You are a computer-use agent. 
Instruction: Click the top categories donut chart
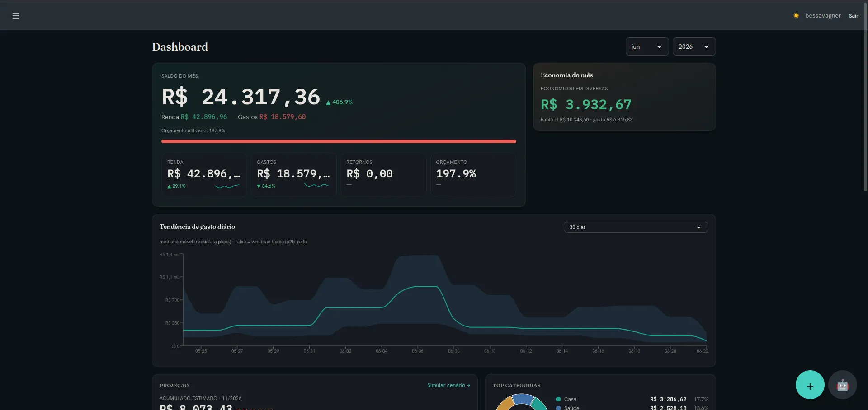click(521, 402)
